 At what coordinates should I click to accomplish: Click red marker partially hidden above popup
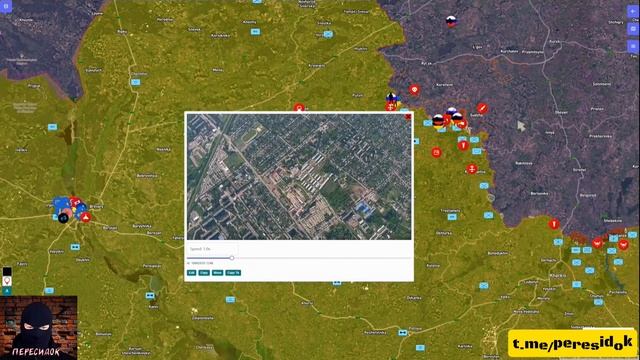(x=299, y=108)
